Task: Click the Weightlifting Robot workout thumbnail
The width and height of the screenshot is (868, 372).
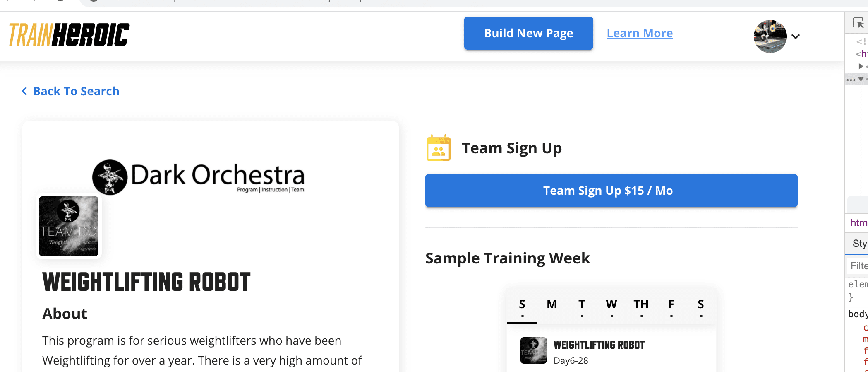Action: tap(533, 350)
